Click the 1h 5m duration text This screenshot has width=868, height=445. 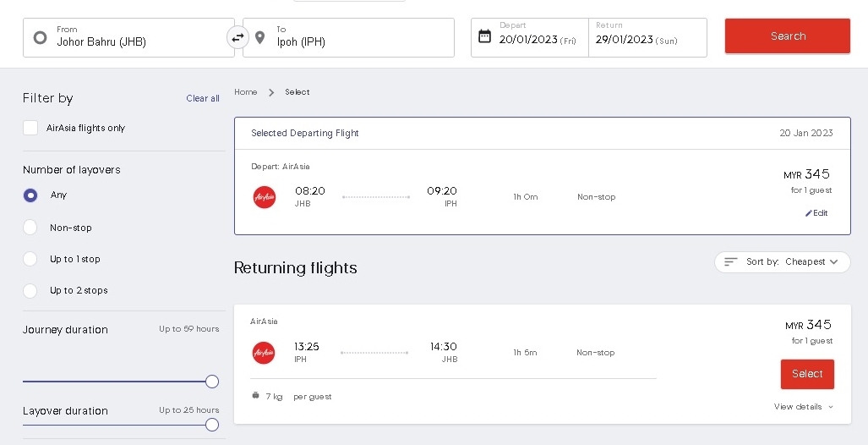tap(525, 353)
